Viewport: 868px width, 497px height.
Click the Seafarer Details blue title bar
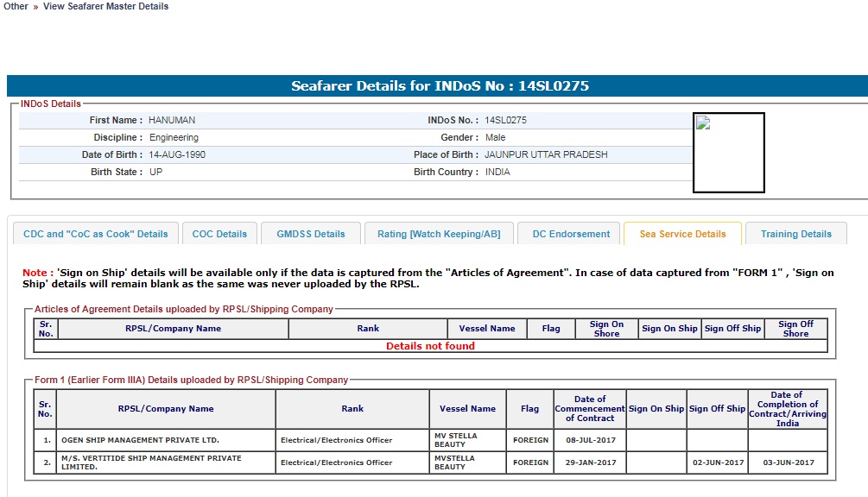[439, 86]
